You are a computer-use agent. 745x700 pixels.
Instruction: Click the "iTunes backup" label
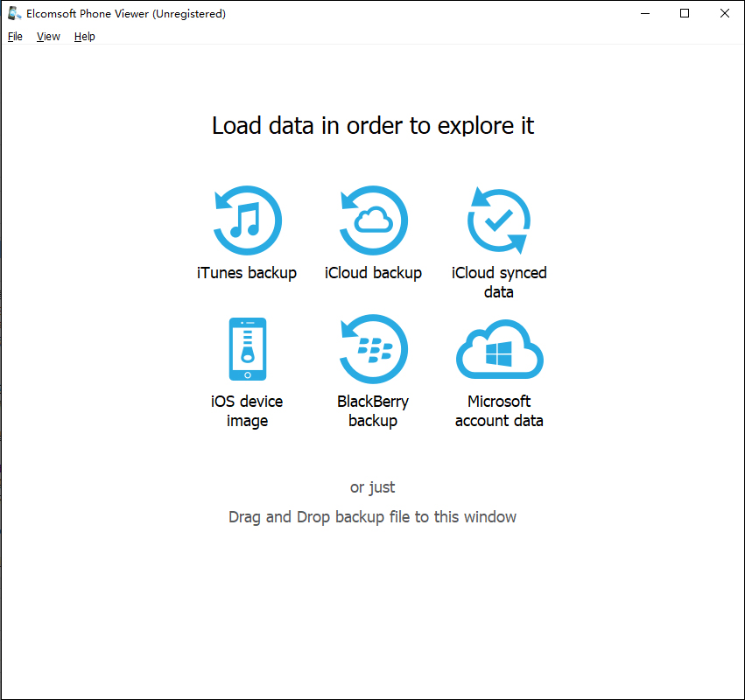point(247,273)
